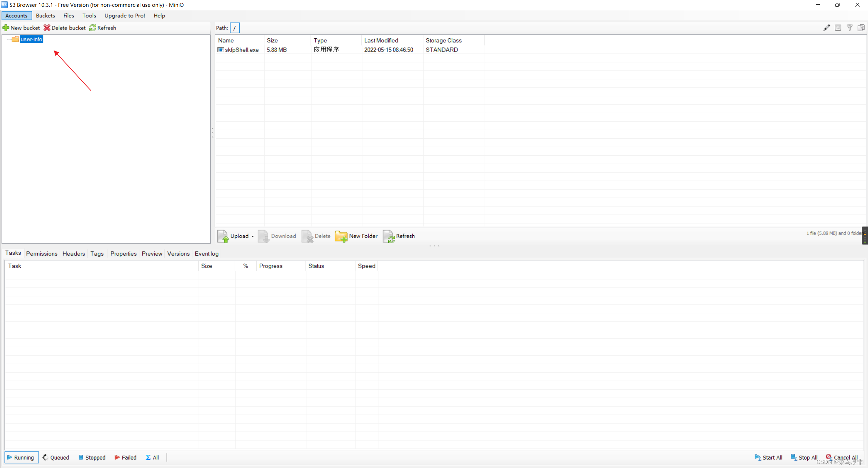Switch to the Tasks tab

tap(13, 253)
